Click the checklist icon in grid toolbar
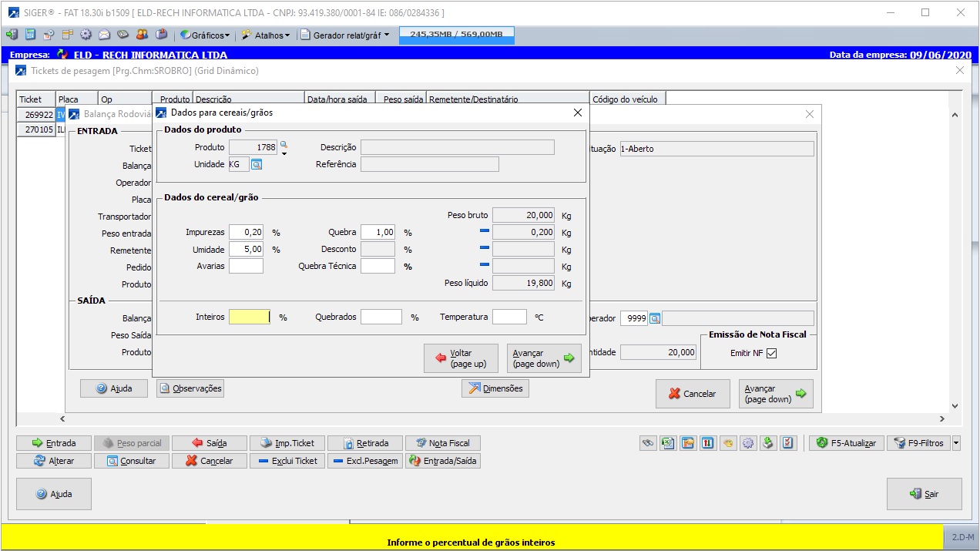The height and width of the screenshot is (551, 980). click(x=787, y=443)
